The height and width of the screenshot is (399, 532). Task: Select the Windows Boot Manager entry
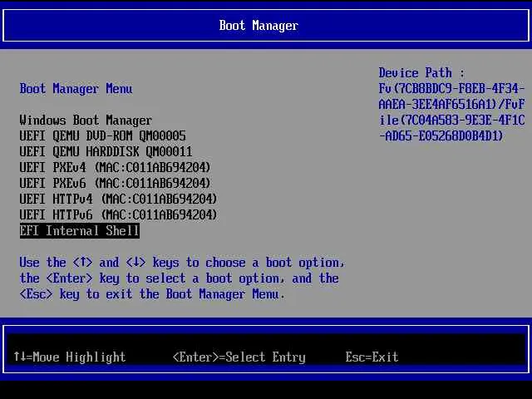click(86, 120)
